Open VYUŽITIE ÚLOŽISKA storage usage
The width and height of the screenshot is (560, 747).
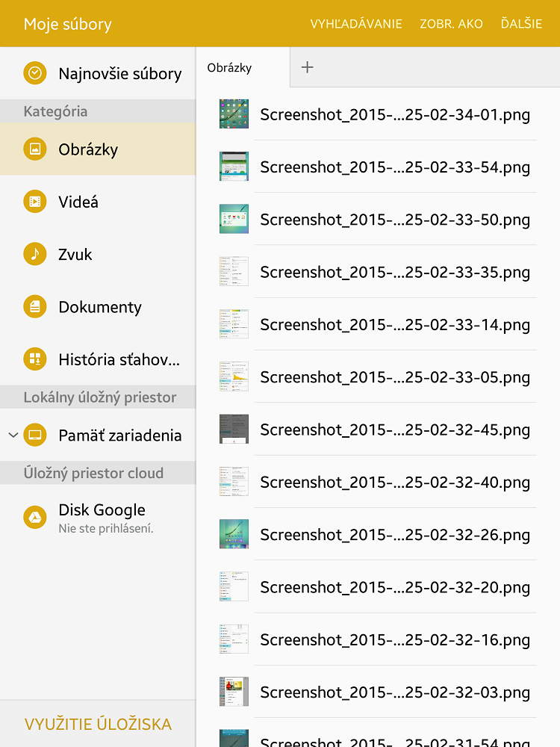(x=98, y=724)
